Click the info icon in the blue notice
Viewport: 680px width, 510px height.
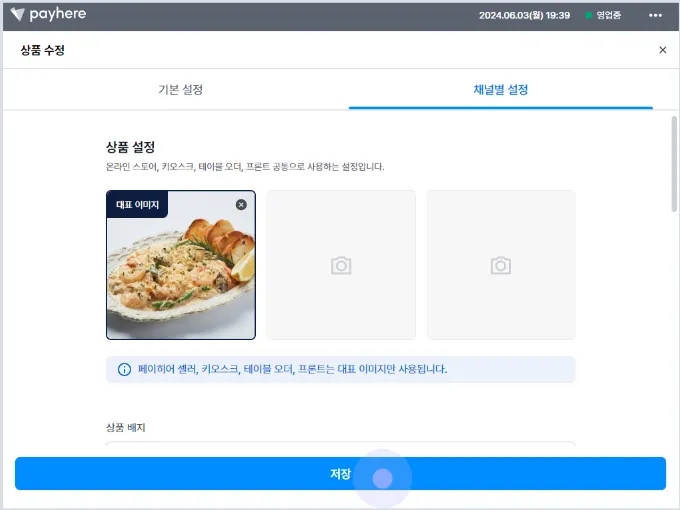[124, 369]
